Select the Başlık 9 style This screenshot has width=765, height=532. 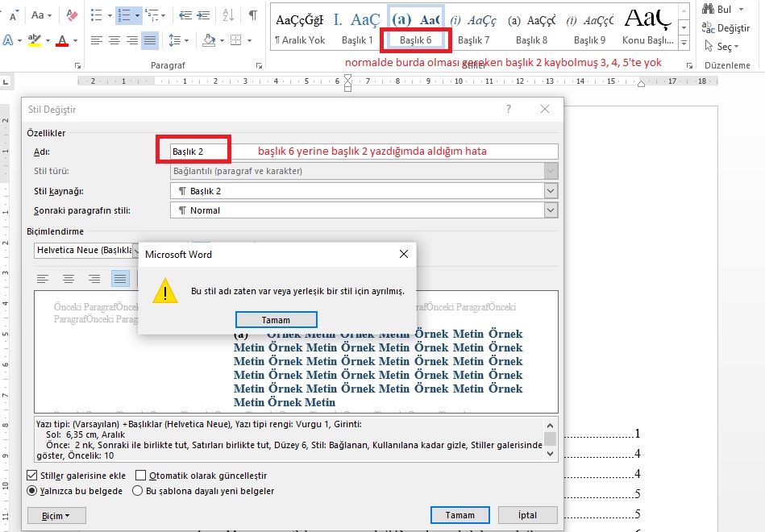589,27
